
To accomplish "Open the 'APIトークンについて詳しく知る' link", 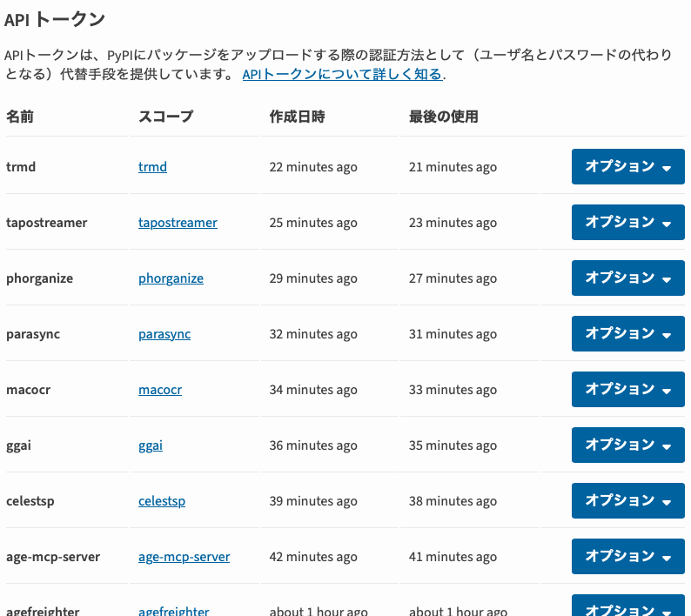I will 342,75.
